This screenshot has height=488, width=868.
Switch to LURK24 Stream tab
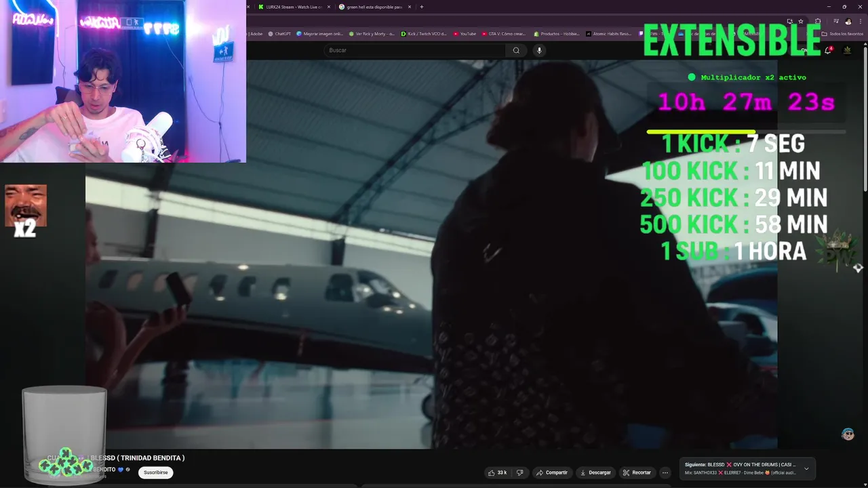290,7
